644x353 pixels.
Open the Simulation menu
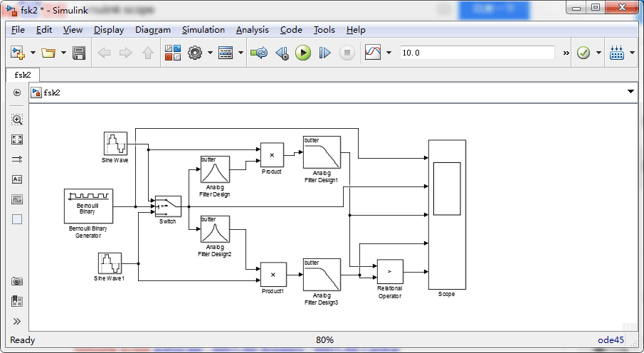point(203,30)
